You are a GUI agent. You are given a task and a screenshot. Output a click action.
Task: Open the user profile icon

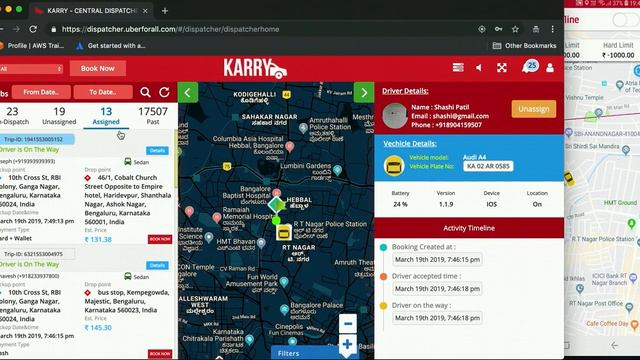pyautogui.click(x=550, y=68)
